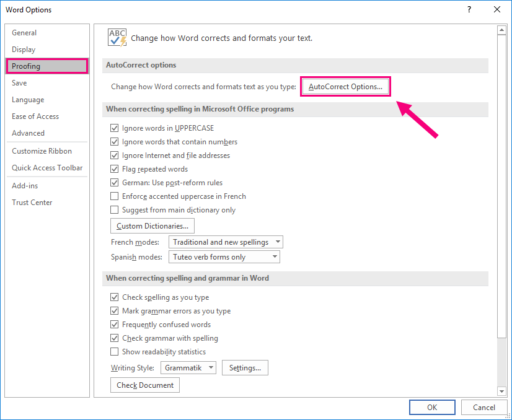The width and height of the screenshot is (512, 420).
Task: Select the General category
Action: pyautogui.click(x=47, y=33)
